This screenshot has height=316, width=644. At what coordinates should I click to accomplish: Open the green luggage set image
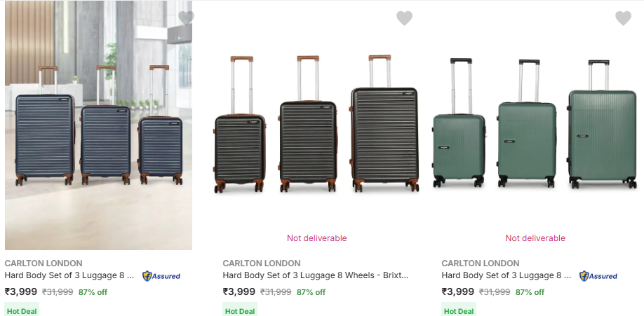(x=535, y=126)
